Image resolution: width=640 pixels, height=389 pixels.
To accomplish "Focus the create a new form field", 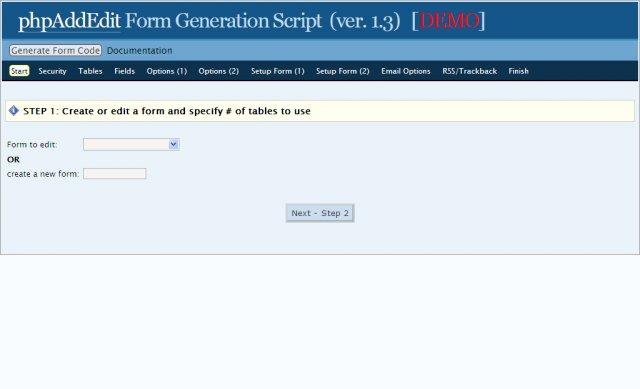I will click(x=115, y=173).
